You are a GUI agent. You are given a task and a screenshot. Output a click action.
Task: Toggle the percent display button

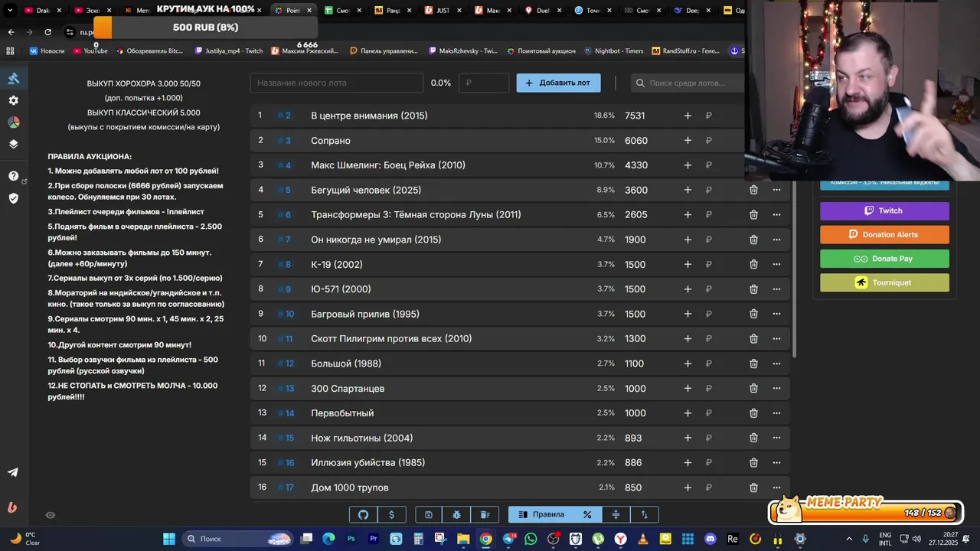coord(587,514)
